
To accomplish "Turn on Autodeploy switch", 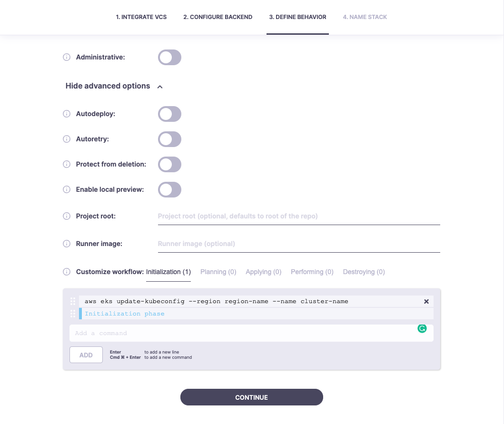I will tap(169, 114).
